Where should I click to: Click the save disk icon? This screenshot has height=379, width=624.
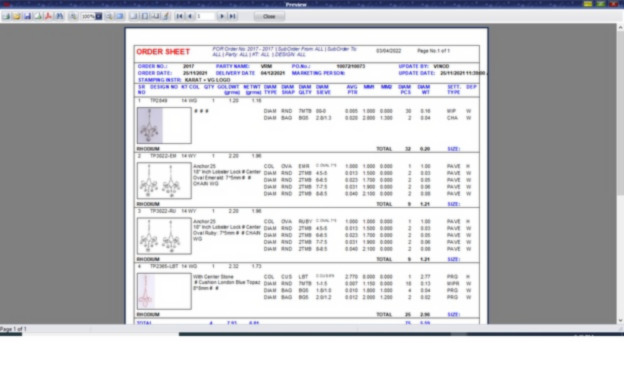click(x=27, y=16)
